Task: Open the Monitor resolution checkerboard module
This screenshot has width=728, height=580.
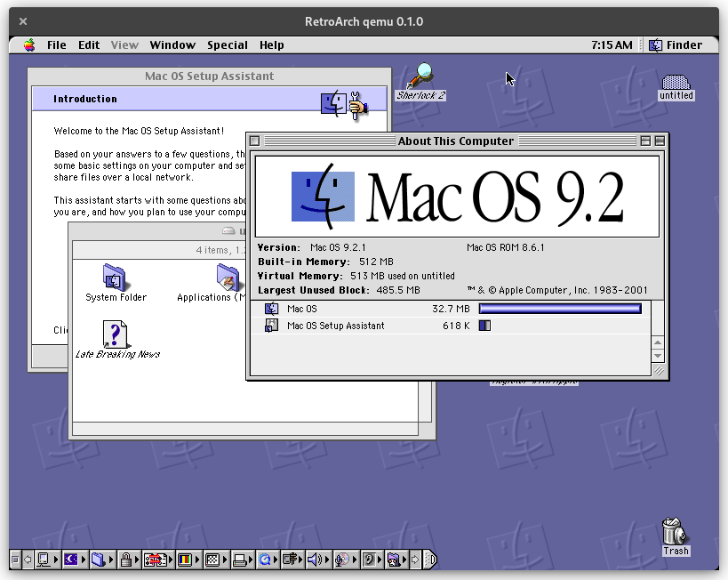Action: (215, 560)
